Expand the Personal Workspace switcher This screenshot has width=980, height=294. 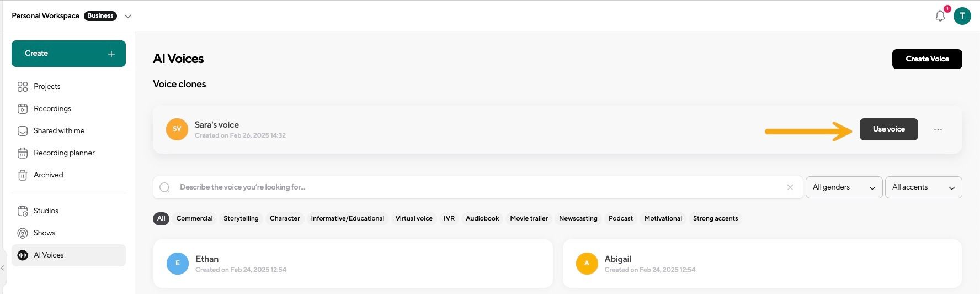128,16
